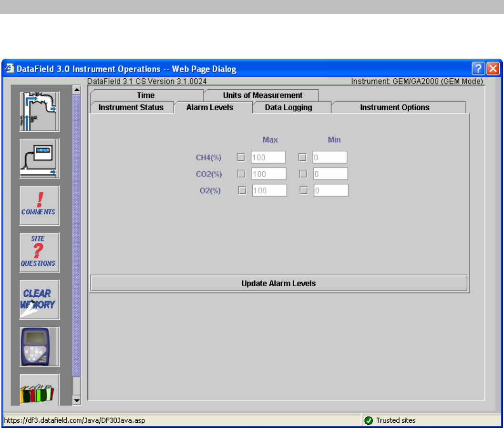Click the Min column header label
The width and height of the screenshot is (504, 428).
coord(334,140)
